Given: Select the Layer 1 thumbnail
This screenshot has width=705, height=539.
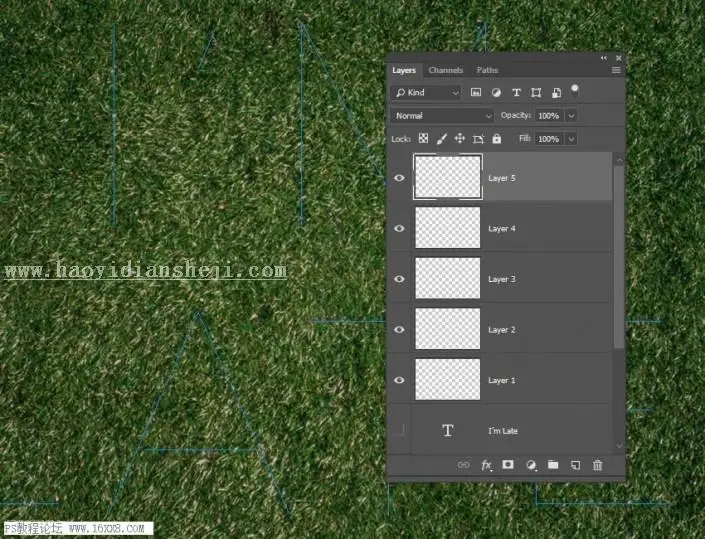Looking at the screenshot, I should tap(448, 379).
